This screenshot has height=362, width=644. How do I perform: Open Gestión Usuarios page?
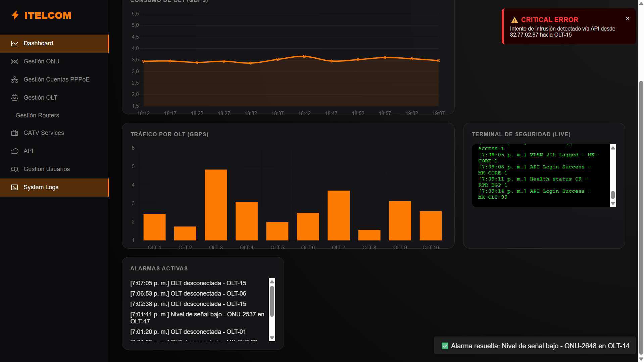(54, 169)
